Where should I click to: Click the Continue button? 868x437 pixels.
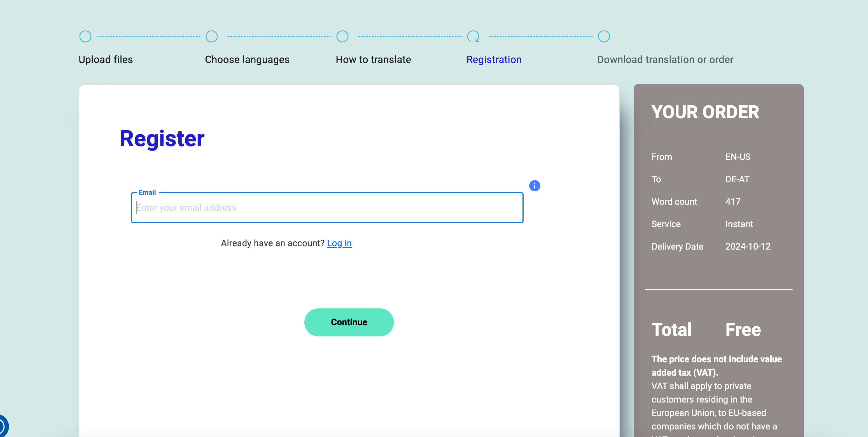[349, 322]
